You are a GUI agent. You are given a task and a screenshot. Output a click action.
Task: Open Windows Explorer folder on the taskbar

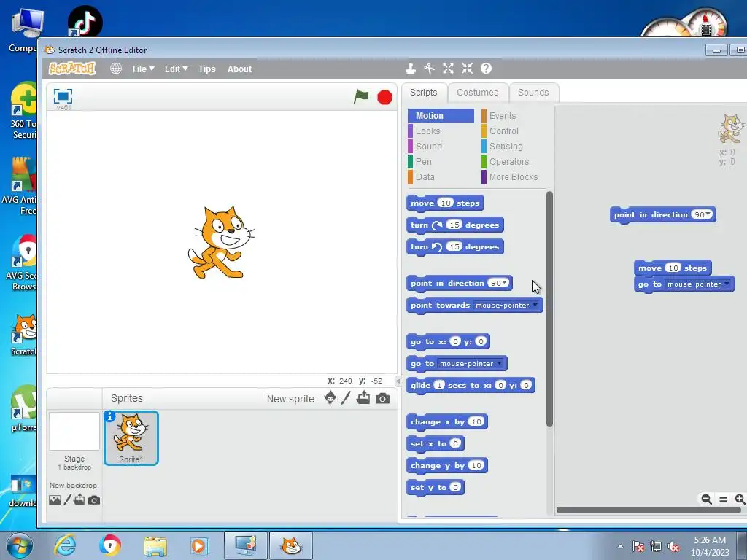point(155,546)
